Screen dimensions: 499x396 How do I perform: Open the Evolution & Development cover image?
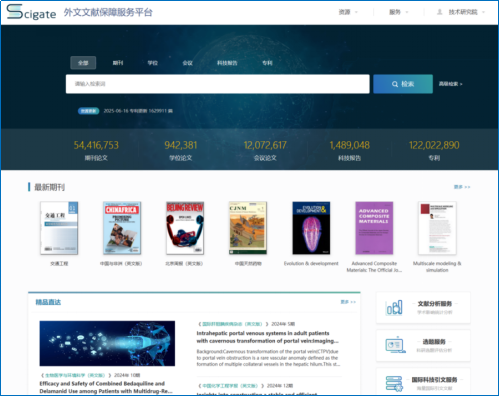(x=311, y=228)
